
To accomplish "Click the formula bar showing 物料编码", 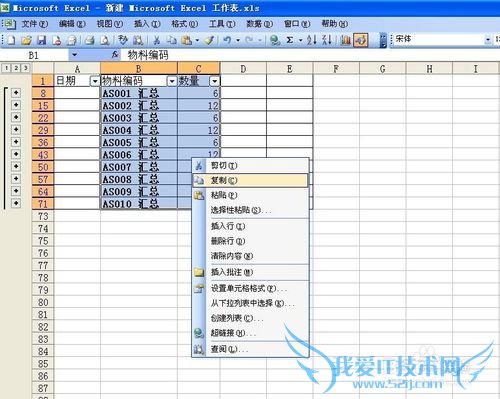I will coord(310,55).
